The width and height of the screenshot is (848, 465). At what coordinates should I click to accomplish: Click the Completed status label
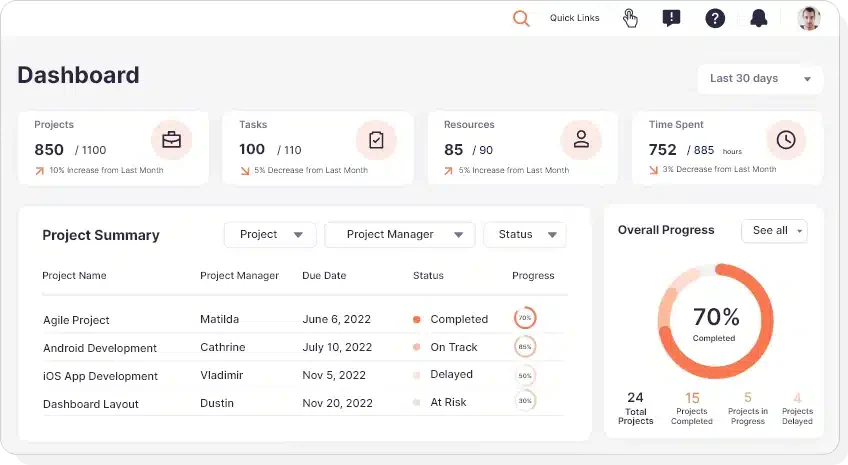click(459, 319)
